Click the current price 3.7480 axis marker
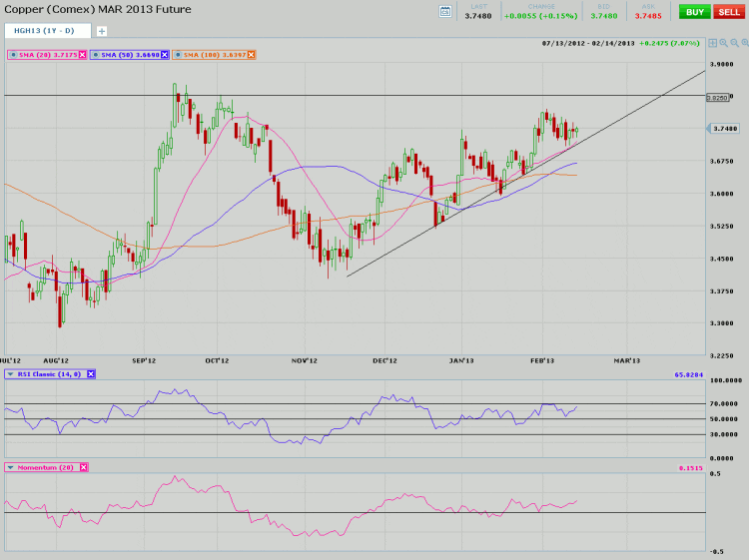749x560 pixels. (724, 129)
